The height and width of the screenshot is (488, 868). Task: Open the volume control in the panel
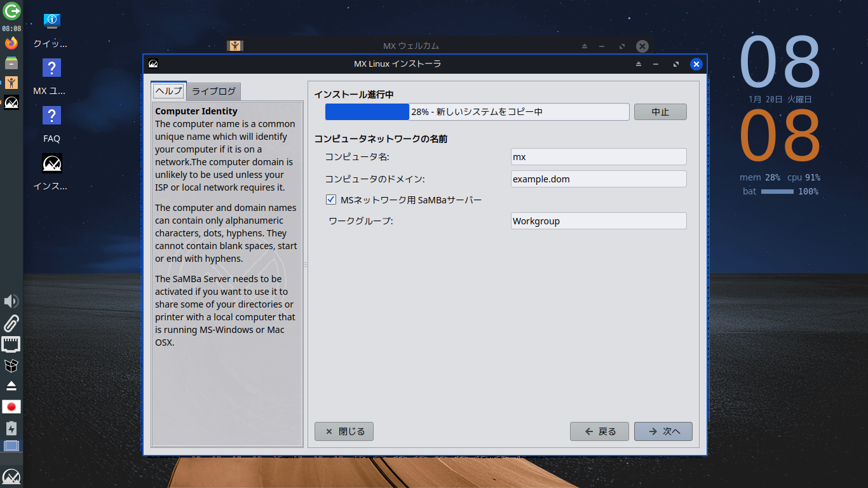(11, 301)
